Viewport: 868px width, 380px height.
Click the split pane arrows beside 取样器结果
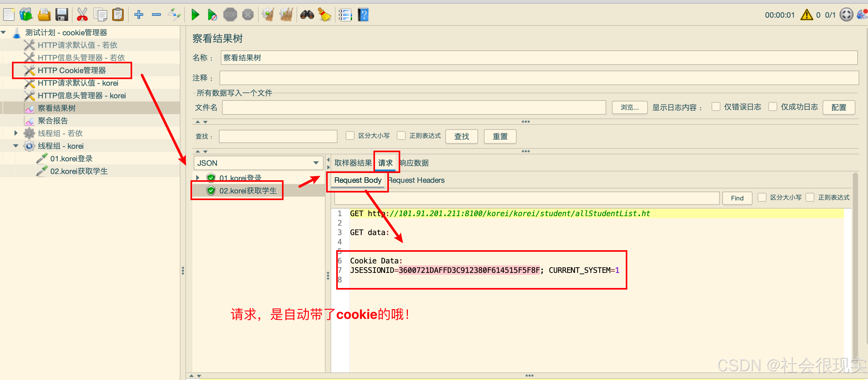tap(328, 163)
